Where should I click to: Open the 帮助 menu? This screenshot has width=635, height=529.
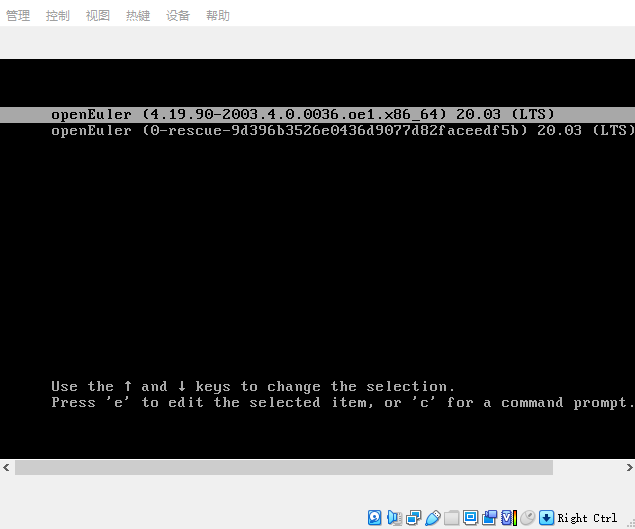tap(218, 16)
